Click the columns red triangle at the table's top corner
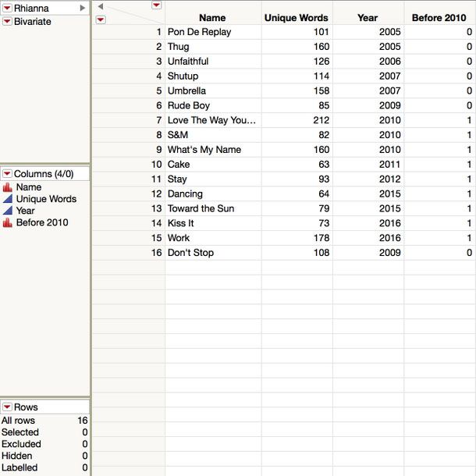This screenshot has width=476, height=476. coord(156,5)
